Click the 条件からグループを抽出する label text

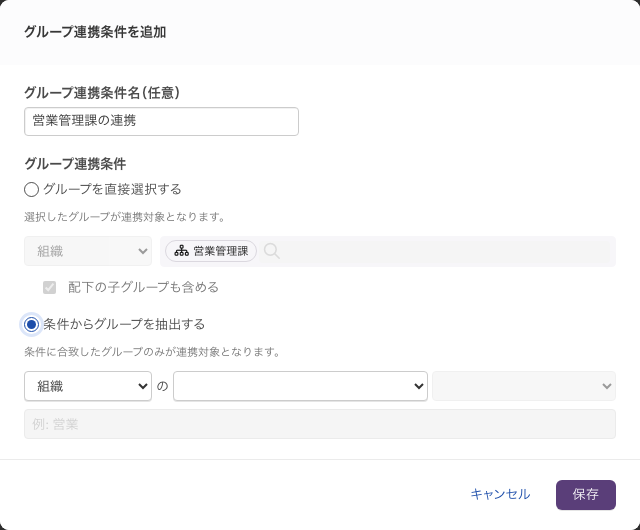(124, 325)
